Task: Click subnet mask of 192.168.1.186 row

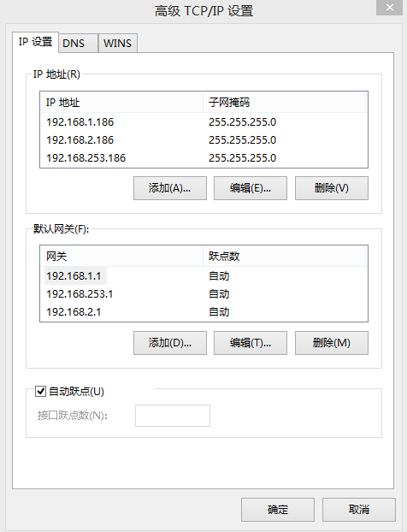Action: [243, 122]
